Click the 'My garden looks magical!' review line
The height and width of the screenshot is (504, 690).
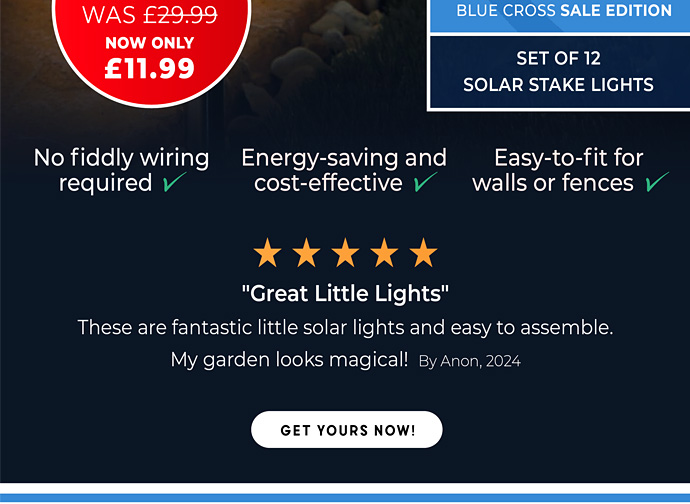[x=290, y=360]
